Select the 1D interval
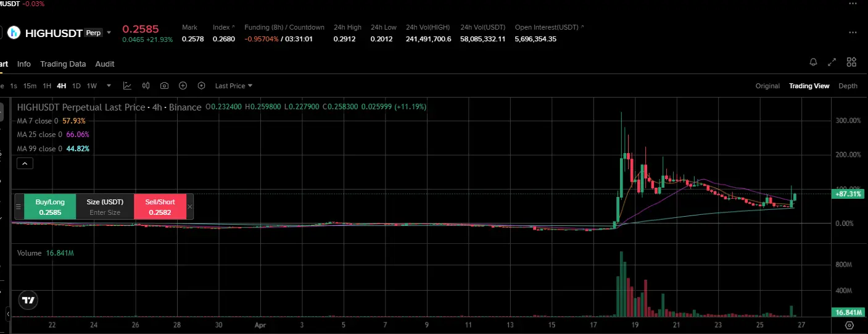The height and width of the screenshot is (334, 868). click(x=76, y=86)
